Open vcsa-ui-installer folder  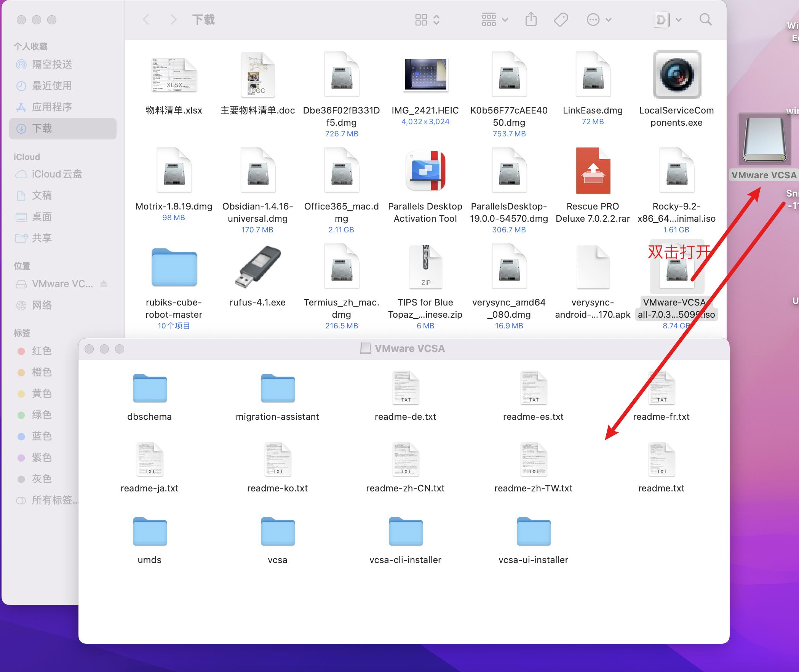(x=534, y=531)
